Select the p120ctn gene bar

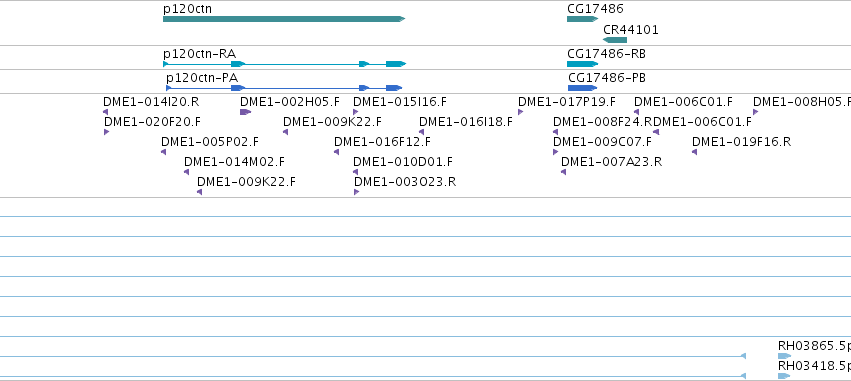click(x=284, y=19)
